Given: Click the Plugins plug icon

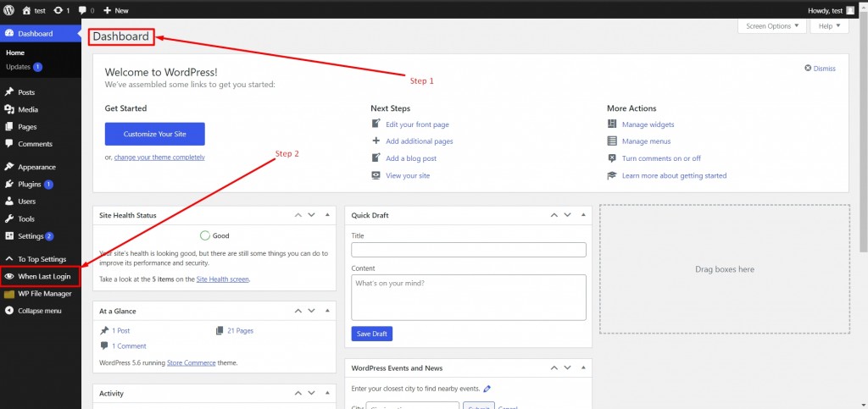Looking at the screenshot, I should click(x=8, y=184).
